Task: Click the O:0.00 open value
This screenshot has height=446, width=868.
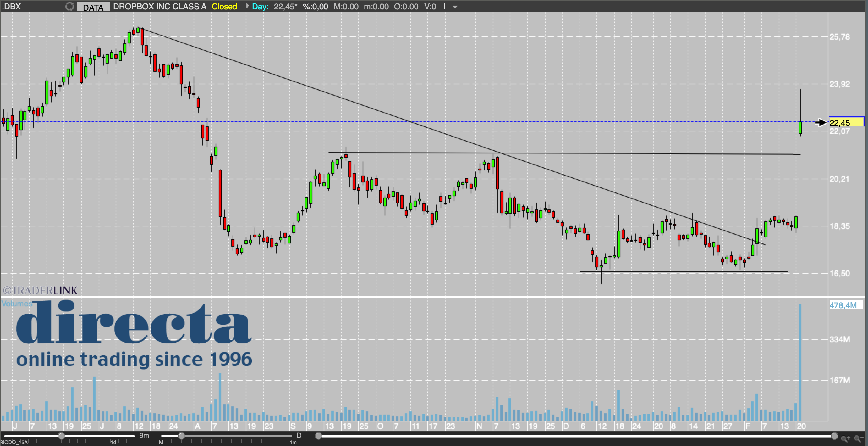Action: [x=406, y=6]
